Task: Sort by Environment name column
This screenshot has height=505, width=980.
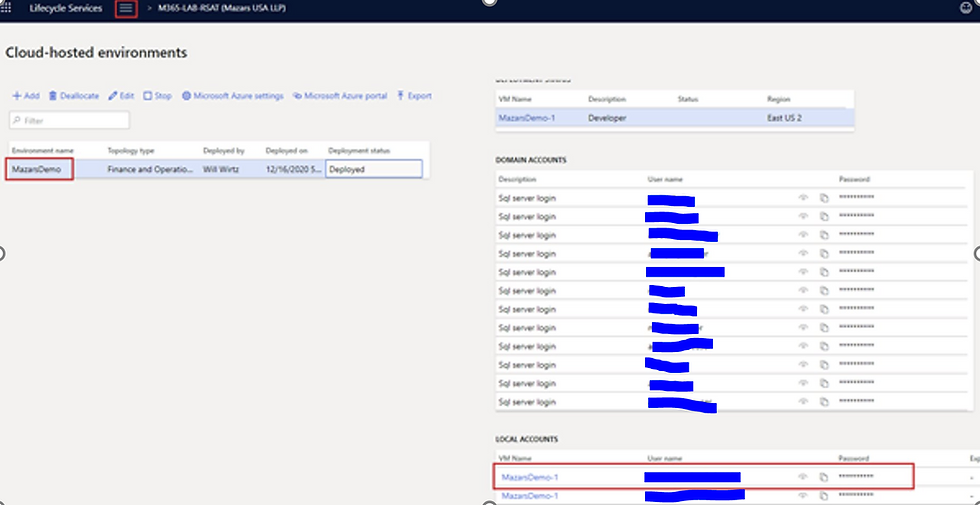Action: pos(42,151)
